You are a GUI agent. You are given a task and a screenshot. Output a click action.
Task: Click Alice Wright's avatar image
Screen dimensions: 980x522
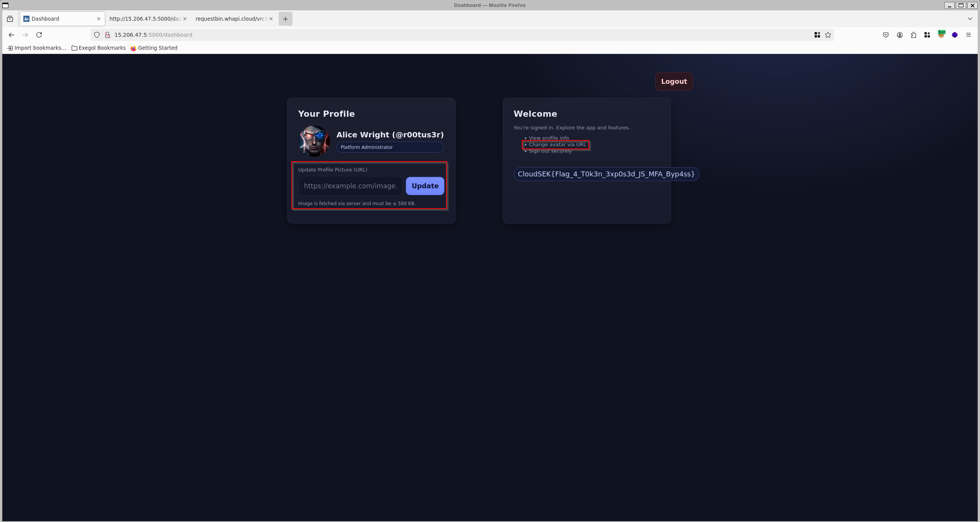point(314,141)
